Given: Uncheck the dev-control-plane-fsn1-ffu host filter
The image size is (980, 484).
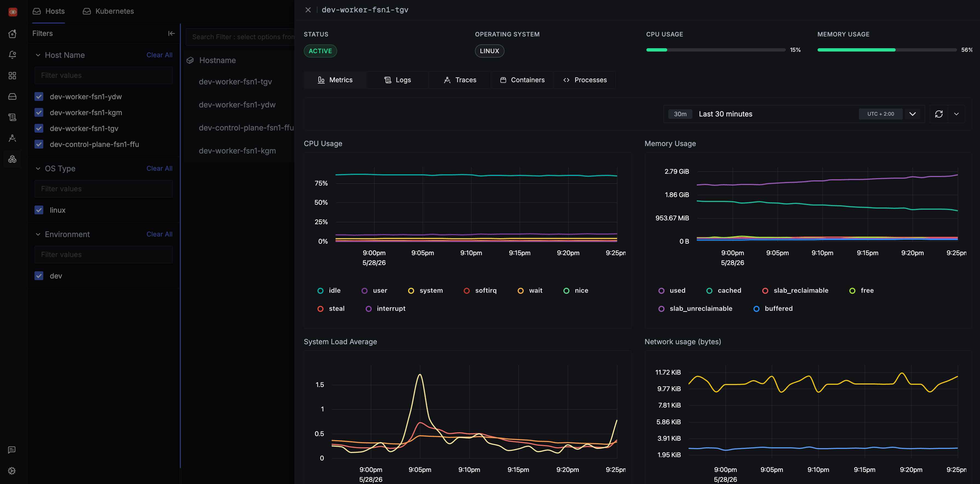Looking at the screenshot, I should pyautogui.click(x=39, y=144).
